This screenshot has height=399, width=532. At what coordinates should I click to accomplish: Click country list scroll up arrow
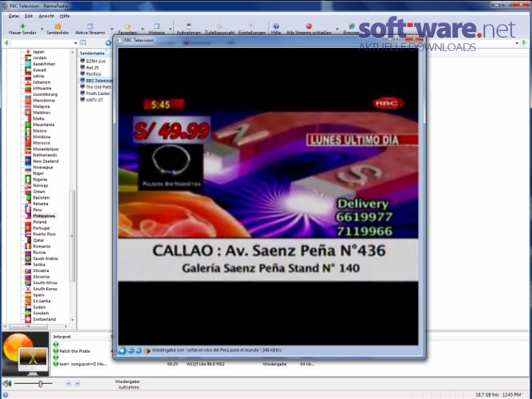tap(73, 53)
